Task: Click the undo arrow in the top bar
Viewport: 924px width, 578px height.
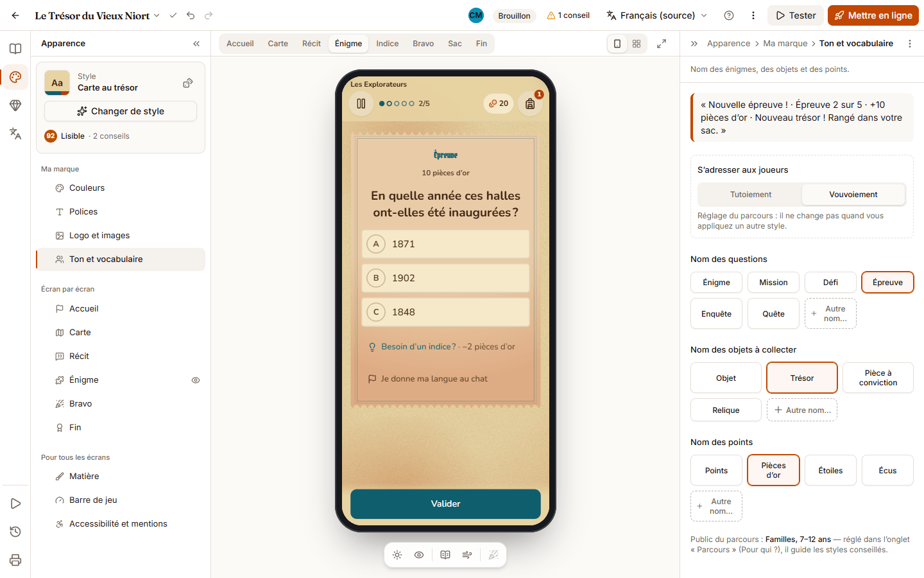Action: (x=191, y=15)
